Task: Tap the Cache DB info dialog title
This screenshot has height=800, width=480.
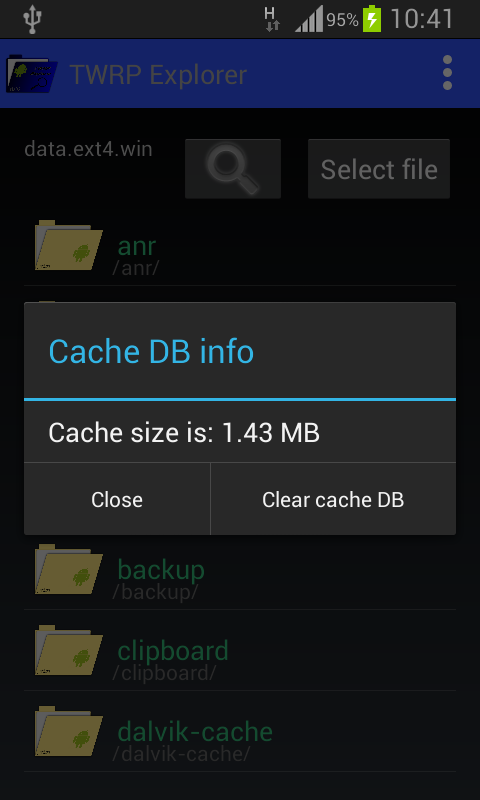Action: pyautogui.click(x=151, y=351)
